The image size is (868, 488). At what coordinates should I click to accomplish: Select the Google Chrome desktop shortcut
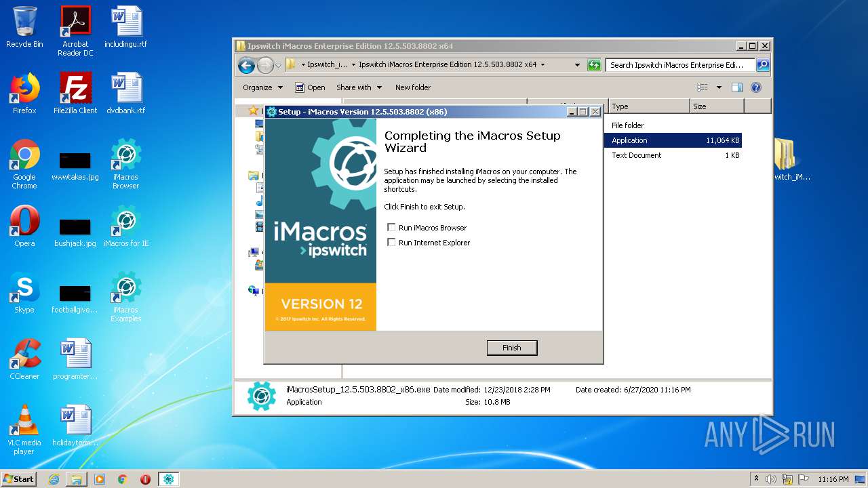tap(24, 164)
